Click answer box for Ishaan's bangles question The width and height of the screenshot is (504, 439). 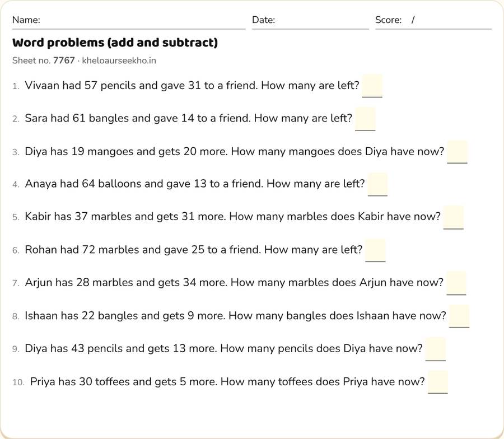coord(459,316)
